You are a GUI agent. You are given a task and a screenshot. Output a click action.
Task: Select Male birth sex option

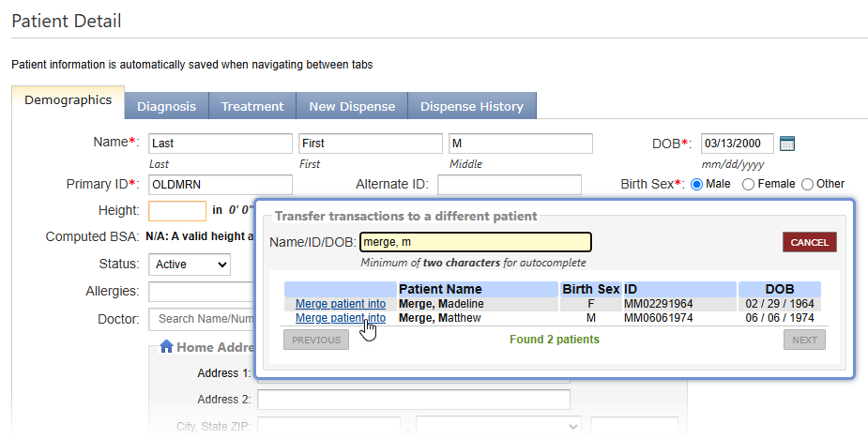tap(697, 184)
